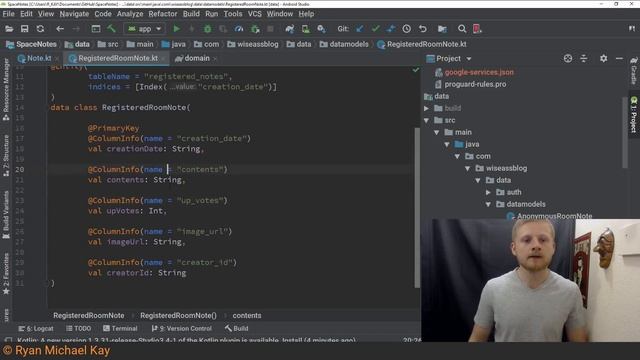Click the Git revert undo-arrow icon
Image resolution: width=640 pixels, height=360 pixels.
click(x=422, y=29)
